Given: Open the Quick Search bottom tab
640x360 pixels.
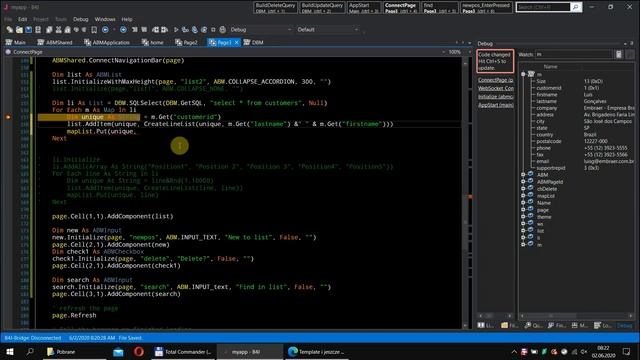Looking at the screenshot, I should point(533,325).
